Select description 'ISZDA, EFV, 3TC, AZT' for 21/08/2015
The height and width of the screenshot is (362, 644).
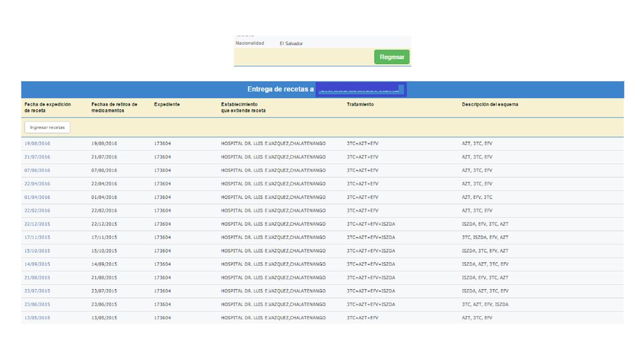click(x=485, y=278)
